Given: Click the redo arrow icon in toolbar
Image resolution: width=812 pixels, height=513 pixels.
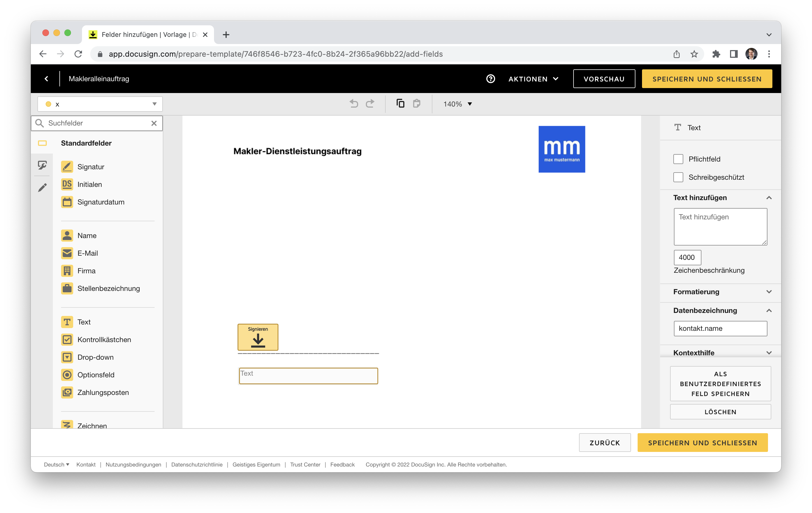Looking at the screenshot, I should 370,103.
